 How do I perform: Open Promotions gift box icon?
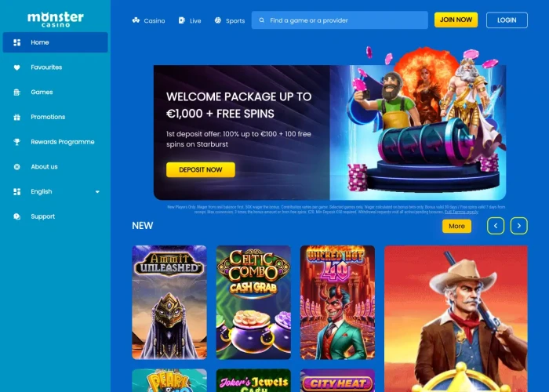(x=16, y=118)
